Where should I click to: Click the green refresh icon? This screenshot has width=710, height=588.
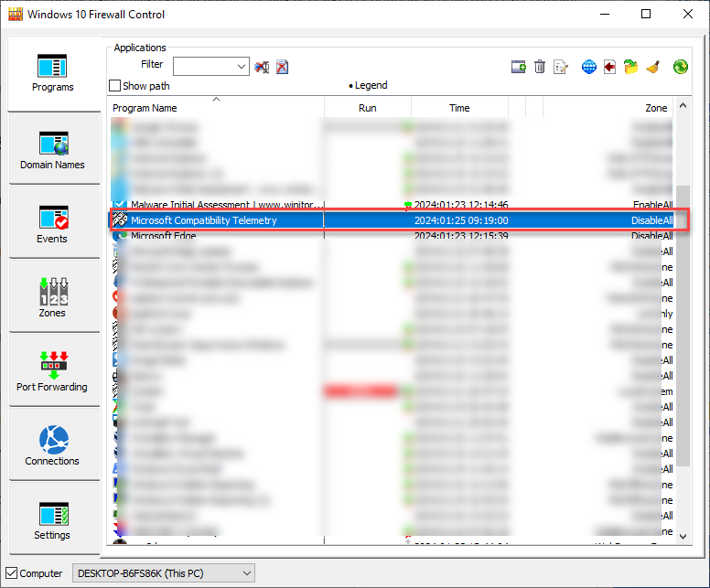[680, 67]
